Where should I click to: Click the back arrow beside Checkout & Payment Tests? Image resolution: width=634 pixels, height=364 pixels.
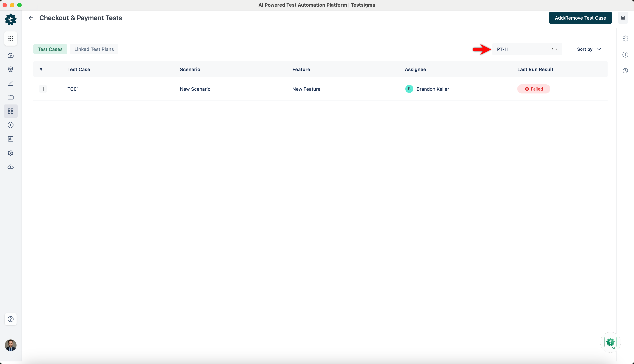coord(31,18)
